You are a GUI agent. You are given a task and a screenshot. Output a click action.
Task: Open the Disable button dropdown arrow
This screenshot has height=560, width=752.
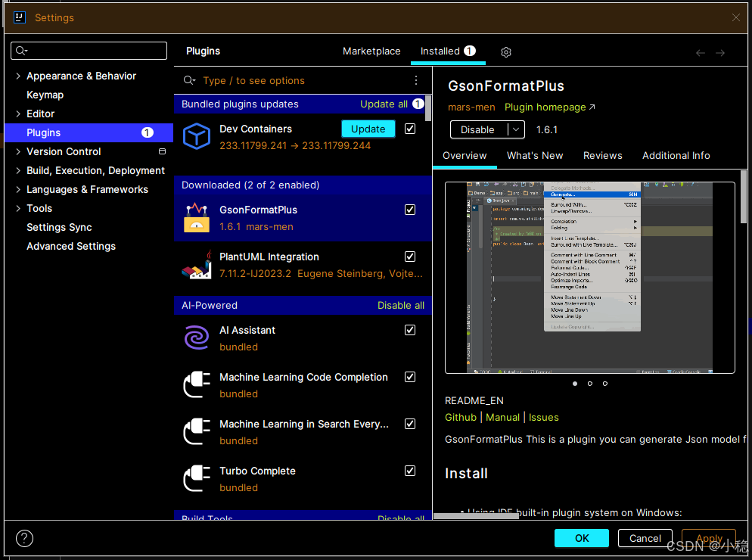coord(516,129)
